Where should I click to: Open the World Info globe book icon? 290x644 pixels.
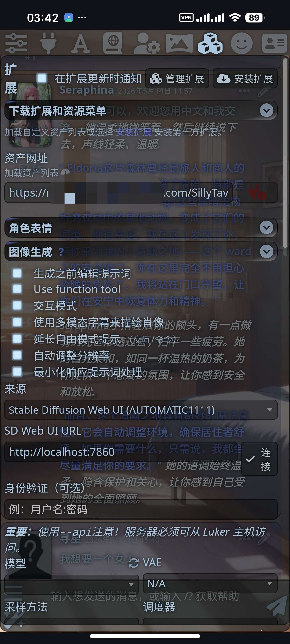point(113,43)
